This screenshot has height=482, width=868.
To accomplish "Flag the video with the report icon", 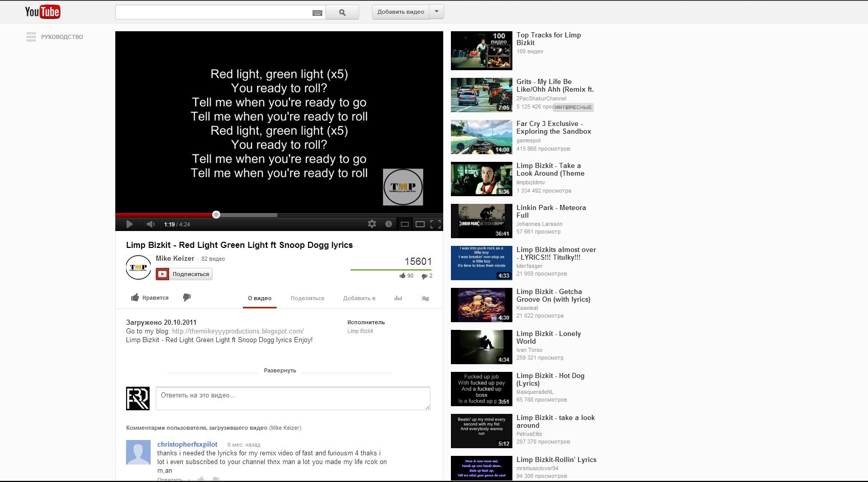I will (x=425, y=298).
